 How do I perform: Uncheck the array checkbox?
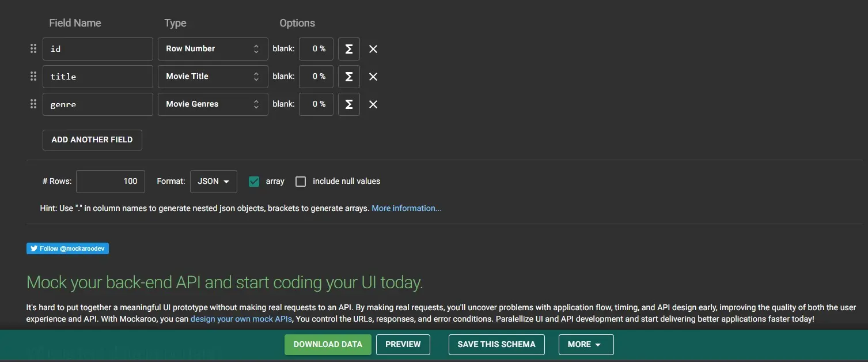tap(253, 180)
